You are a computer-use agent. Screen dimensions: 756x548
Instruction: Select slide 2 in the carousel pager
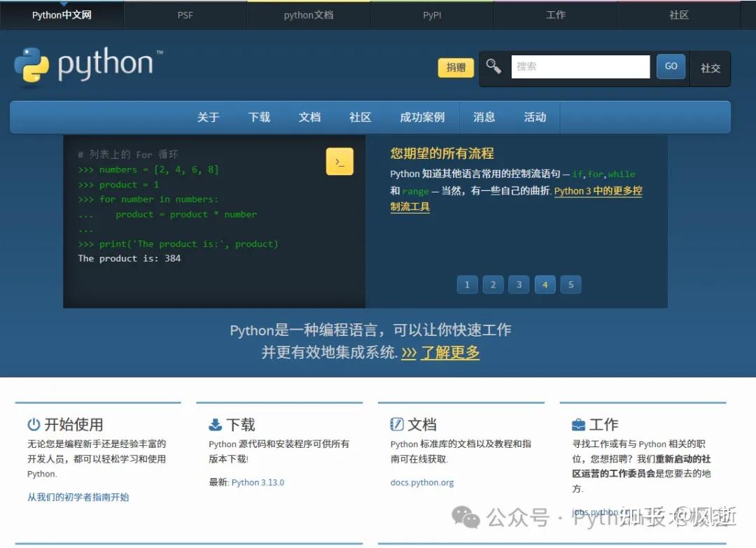click(493, 284)
